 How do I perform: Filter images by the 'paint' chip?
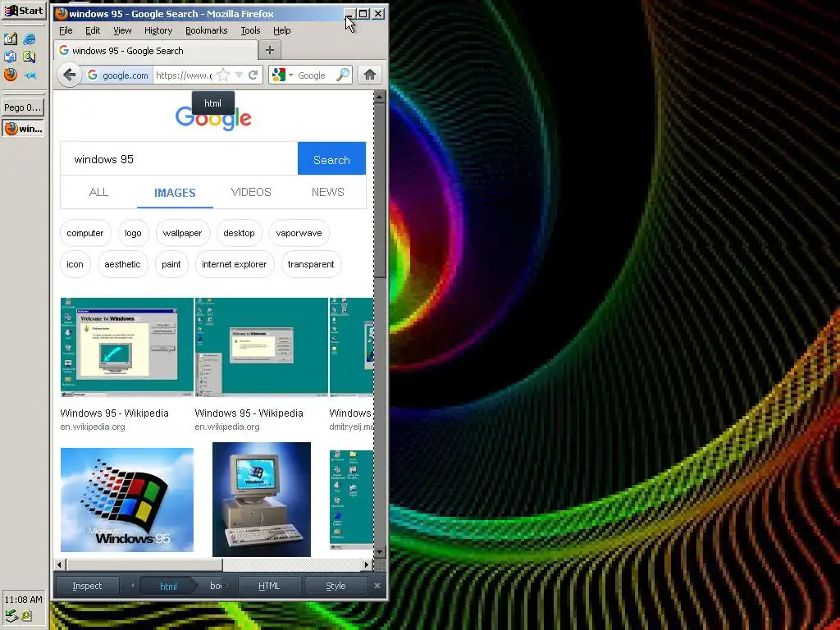[171, 264]
